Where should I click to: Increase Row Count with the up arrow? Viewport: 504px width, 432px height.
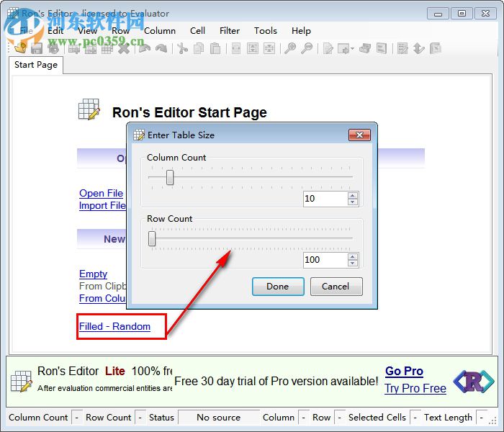click(x=353, y=256)
